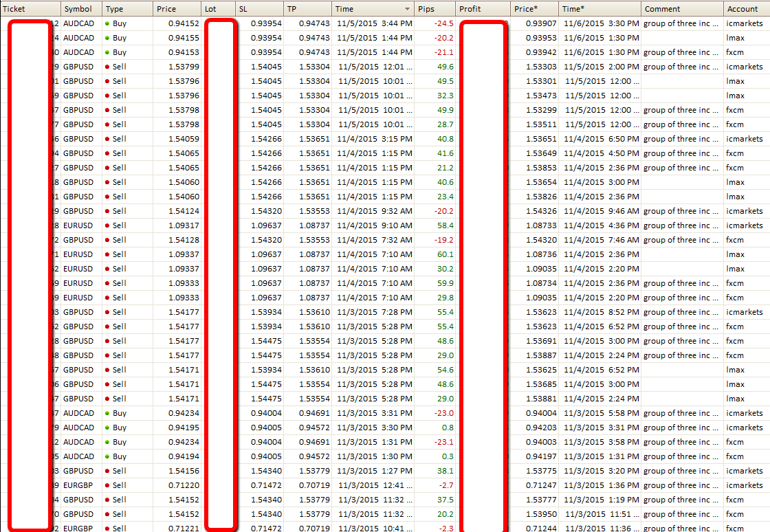Sort by the Time* column header
Viewport: 770px width, 532px height.
[599, 9]
